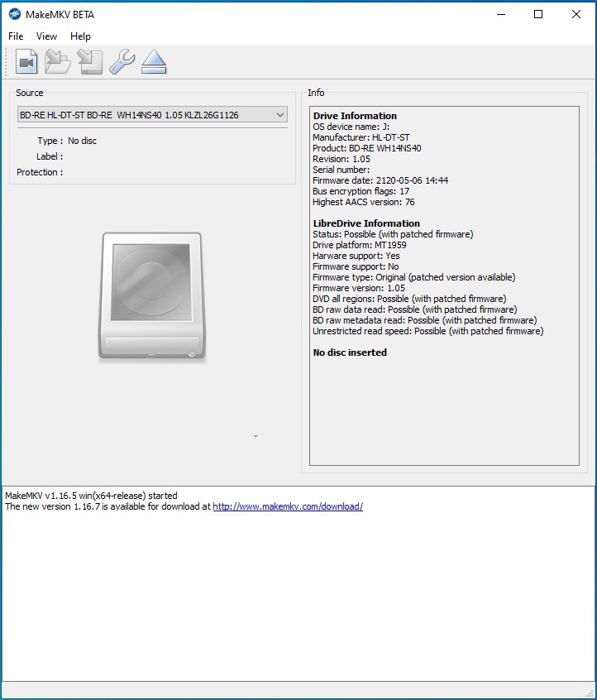Open Preferences with the wrench icon
The height and width of the screenshot is (700, 597).
coord(122,62)
